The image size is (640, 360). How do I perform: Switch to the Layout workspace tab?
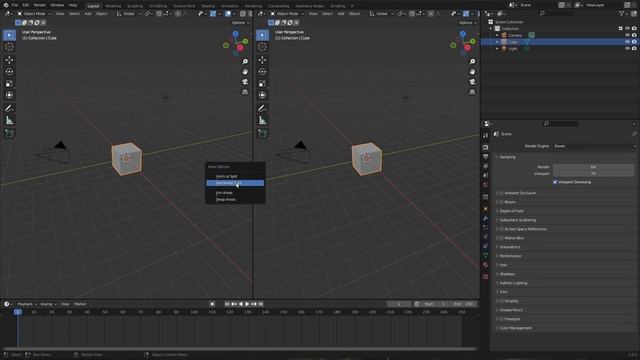[x=93, y=6]
